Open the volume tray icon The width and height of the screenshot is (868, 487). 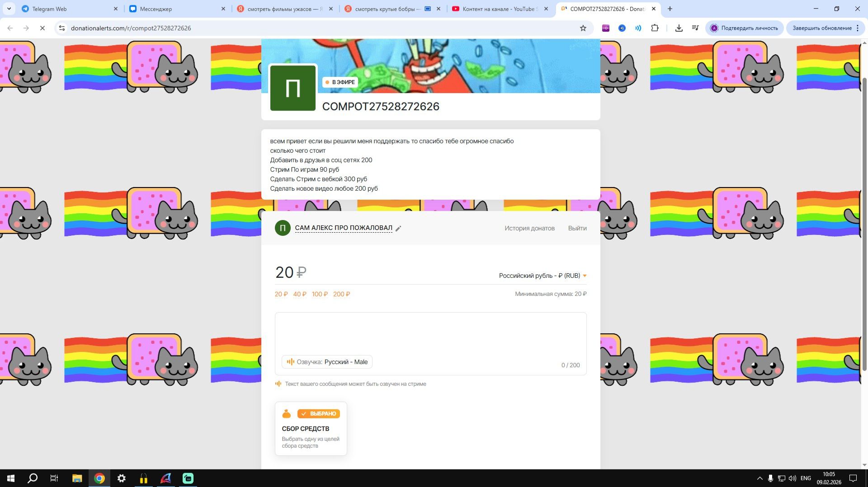(x=793, y=478)
